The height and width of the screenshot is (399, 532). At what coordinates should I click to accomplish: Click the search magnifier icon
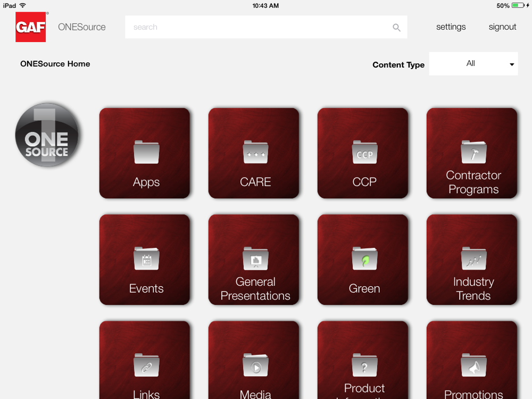[x=396, y=28]
